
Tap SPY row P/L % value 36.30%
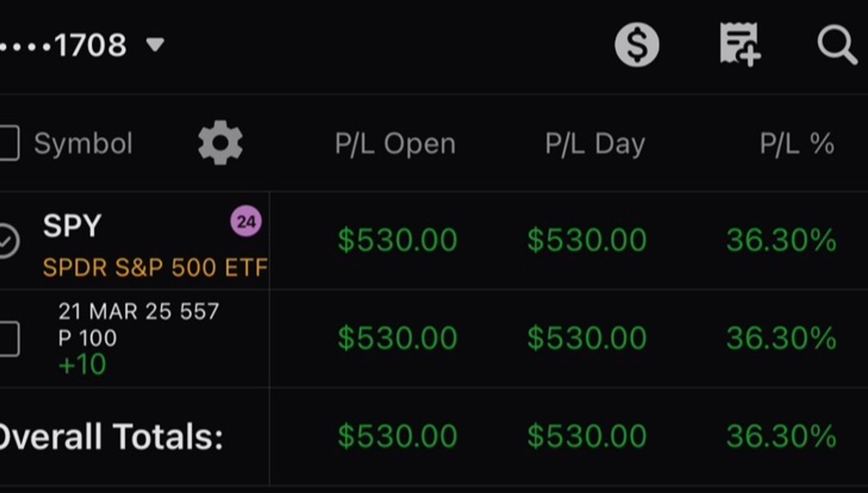coord(782,240)
